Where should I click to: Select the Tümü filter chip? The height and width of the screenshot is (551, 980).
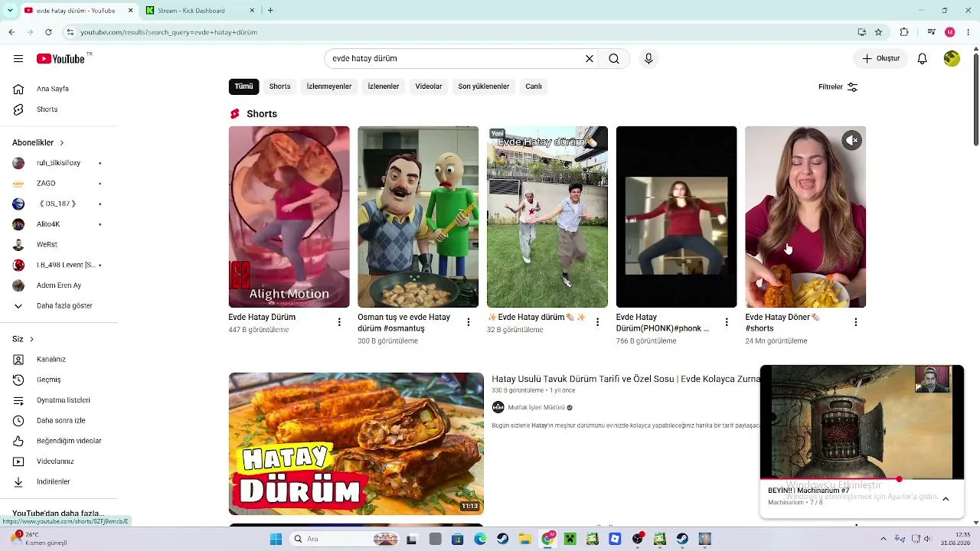pyautogui.click(x=243, y=86)
